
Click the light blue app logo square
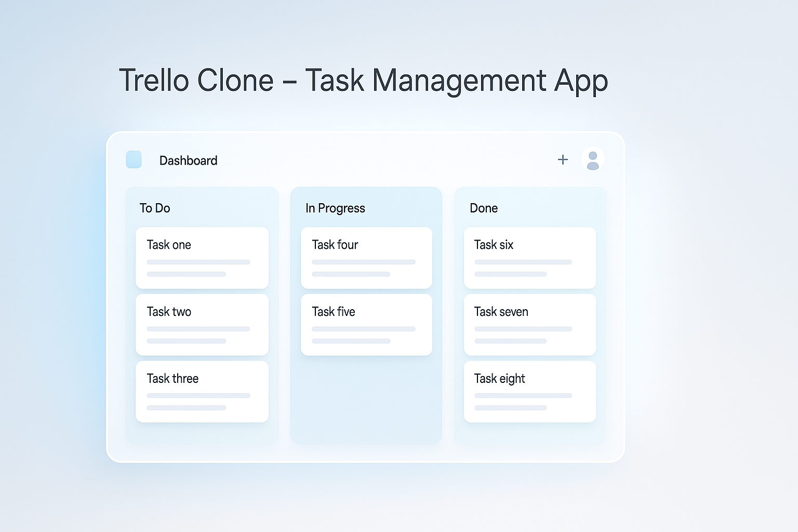point(134,159)
